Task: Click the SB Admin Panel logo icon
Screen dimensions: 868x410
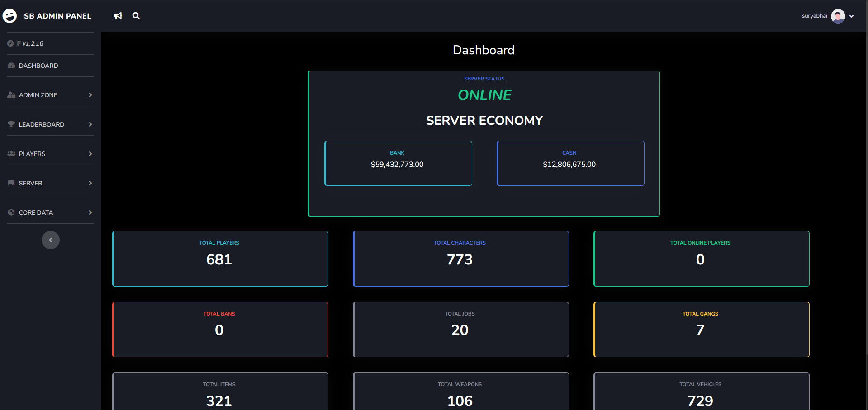Action: click(10, 16)
